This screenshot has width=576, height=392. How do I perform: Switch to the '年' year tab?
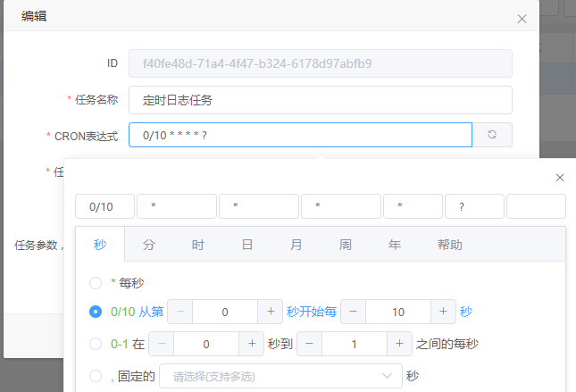[394, 244]
